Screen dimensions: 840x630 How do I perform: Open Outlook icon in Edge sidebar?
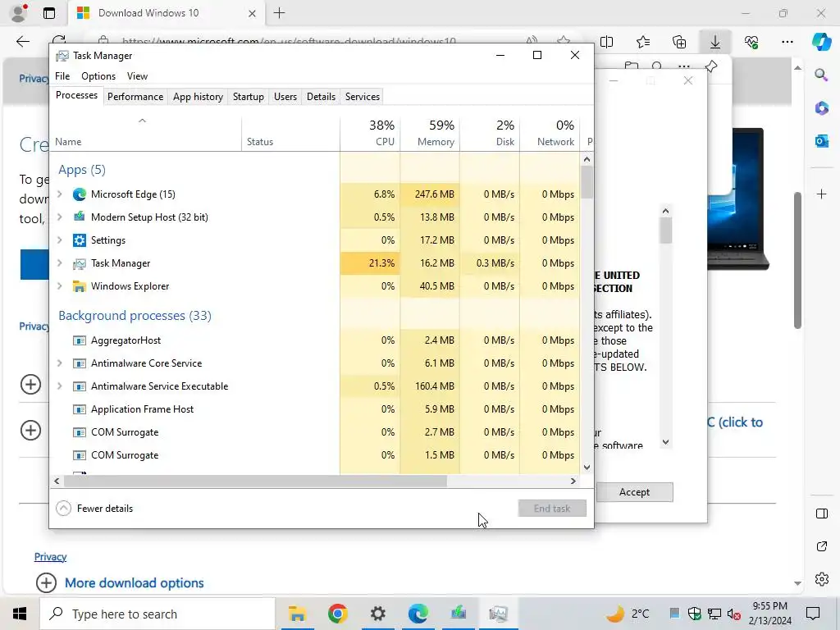(x=821, y=141)
